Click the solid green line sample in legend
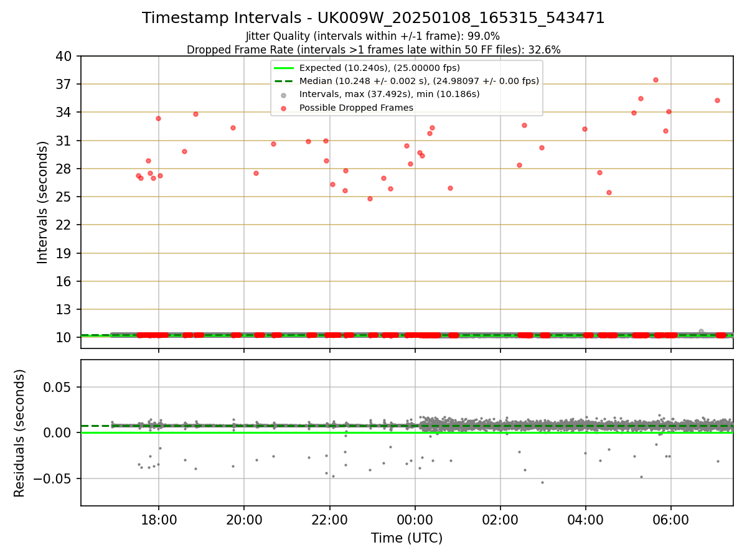The image size is (747, 560). click(283, 68)
